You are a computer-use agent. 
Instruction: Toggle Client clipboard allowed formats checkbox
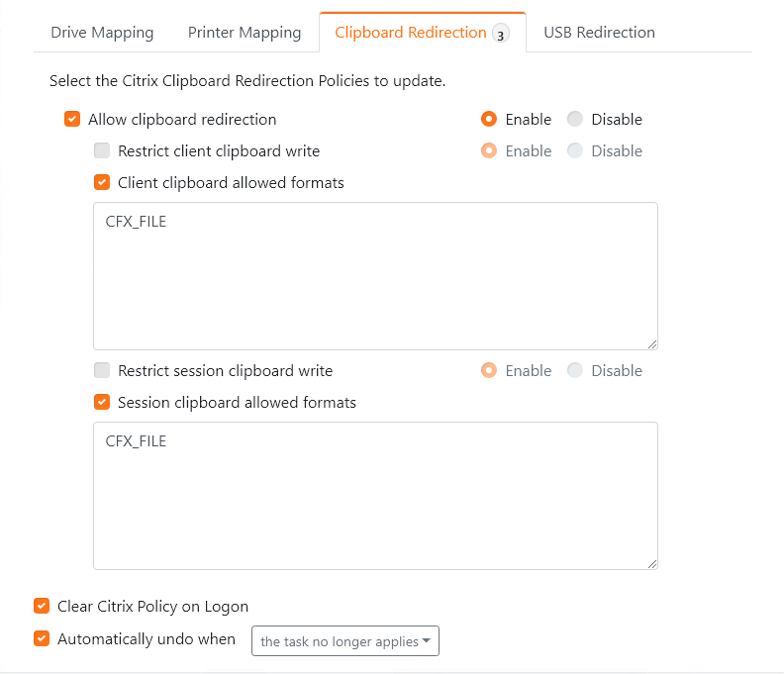(102, 183)
